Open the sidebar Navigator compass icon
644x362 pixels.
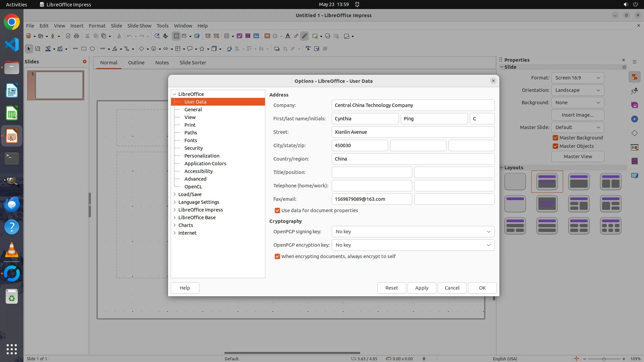click(x=634, y=119)
